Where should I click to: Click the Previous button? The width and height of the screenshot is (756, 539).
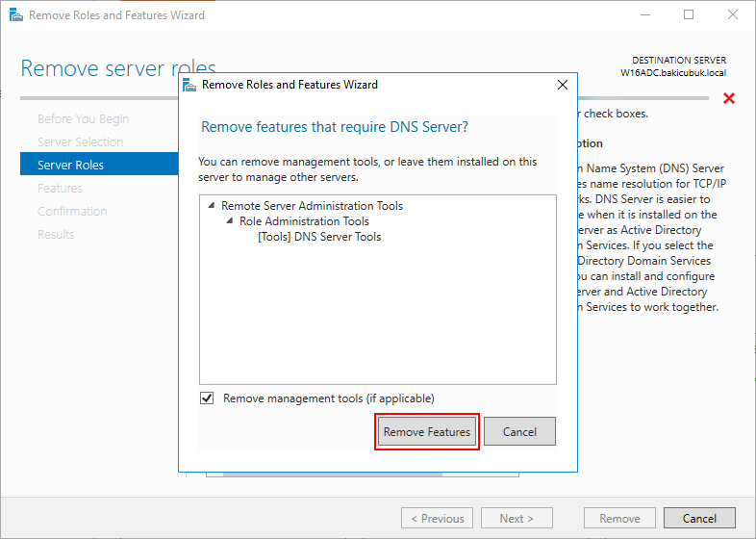coord(437,518)
